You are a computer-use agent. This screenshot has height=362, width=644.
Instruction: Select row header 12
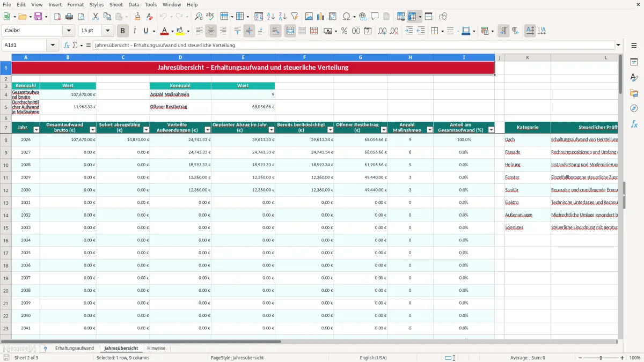click(x=5, y=190)
